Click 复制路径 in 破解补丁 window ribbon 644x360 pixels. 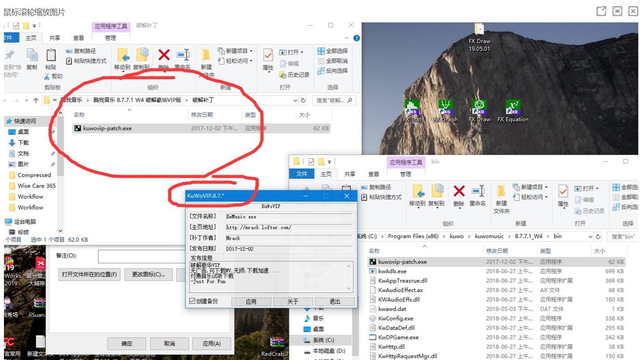(x=81, y=51)
